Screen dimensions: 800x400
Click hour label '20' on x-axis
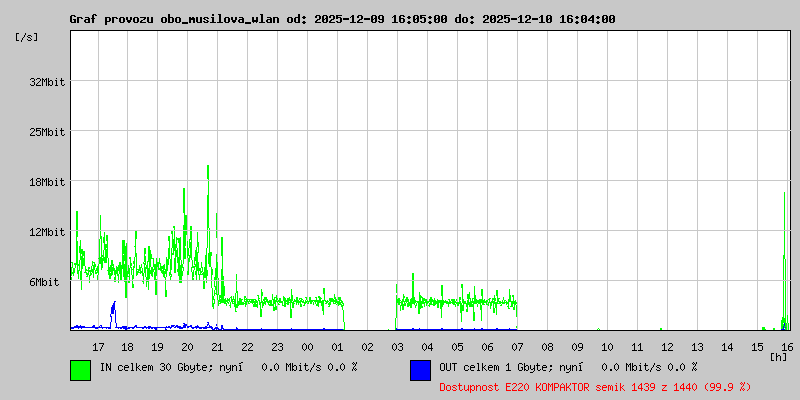pyautogui.click(x=187, y=347)
